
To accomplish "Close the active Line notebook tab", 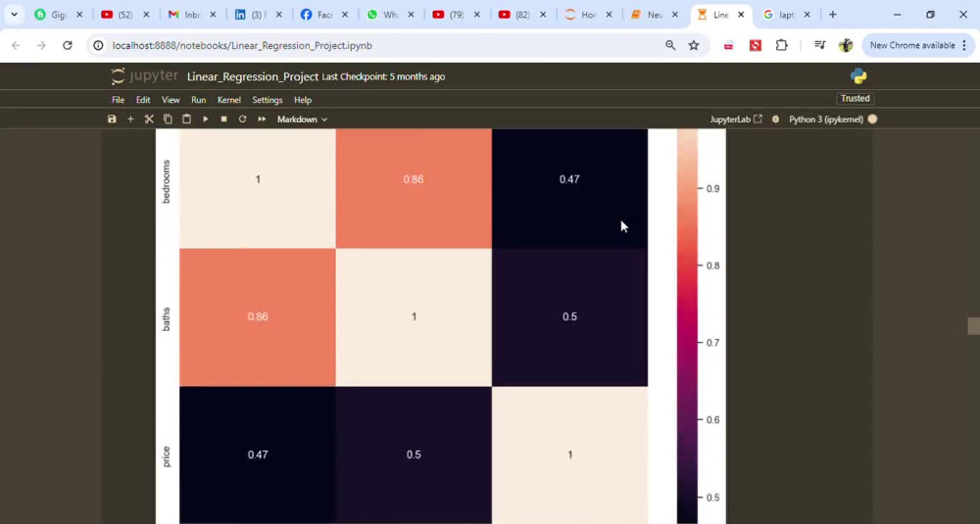I will click(x=741, y=15).
